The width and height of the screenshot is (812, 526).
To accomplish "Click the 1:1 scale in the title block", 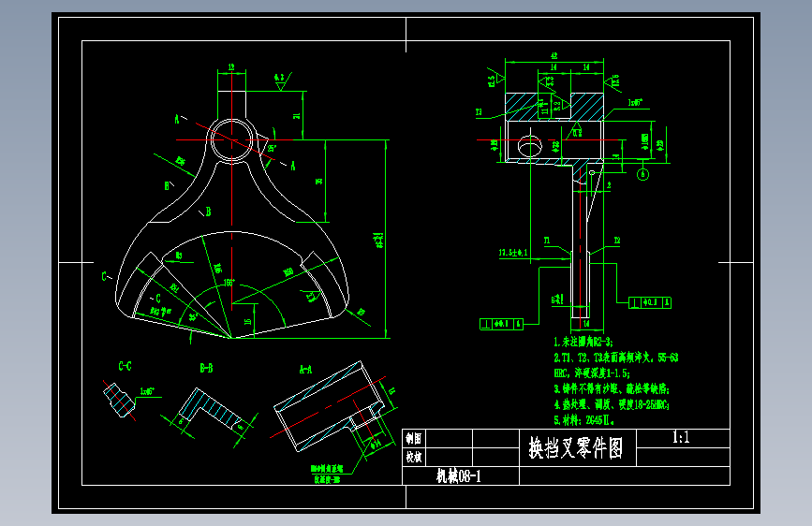I will (681, 437).
